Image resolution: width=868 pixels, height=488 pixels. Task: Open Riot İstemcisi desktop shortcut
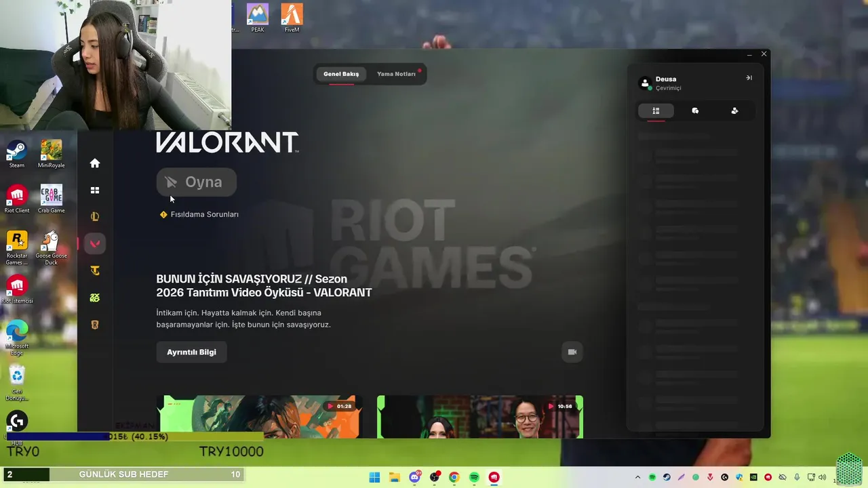(x=17, y=290)
